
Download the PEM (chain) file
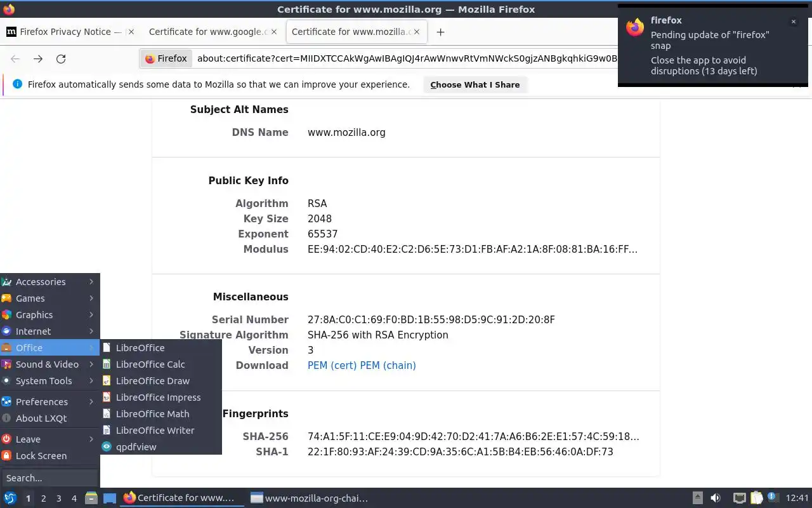coord(388,366)
